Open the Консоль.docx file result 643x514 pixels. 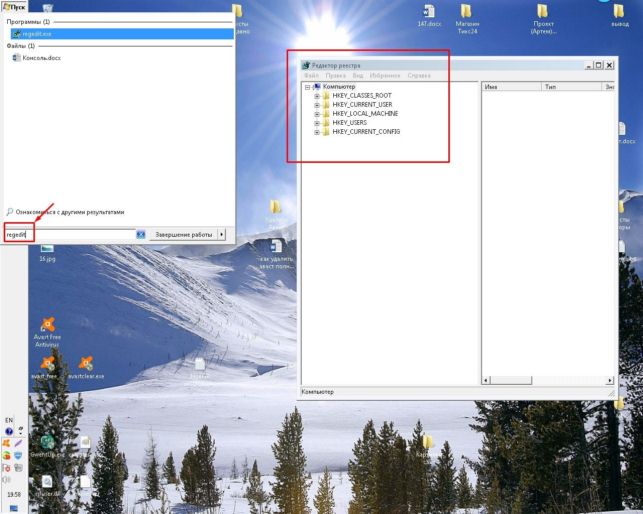click(37, 58)
